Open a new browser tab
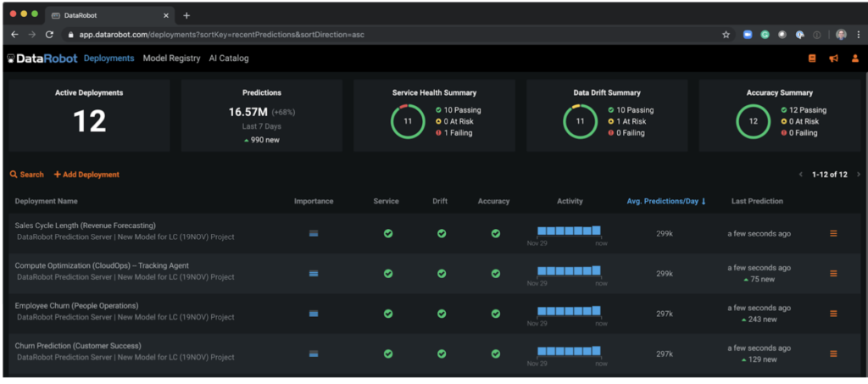This screenshot has height=384, width=868. point(186,15)
